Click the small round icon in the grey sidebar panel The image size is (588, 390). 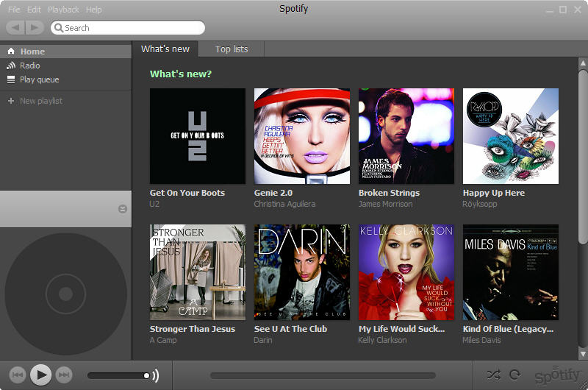tap(123, 209)
